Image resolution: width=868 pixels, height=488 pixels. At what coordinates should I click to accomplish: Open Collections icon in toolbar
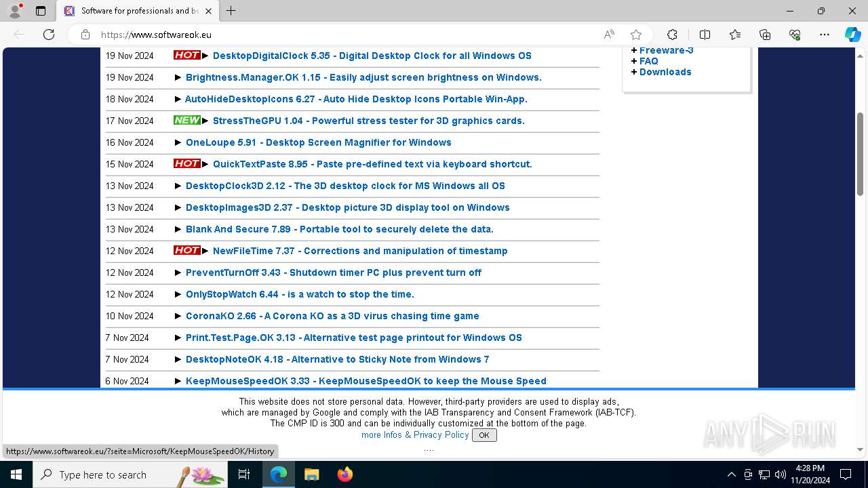click(x=765, y=35)
